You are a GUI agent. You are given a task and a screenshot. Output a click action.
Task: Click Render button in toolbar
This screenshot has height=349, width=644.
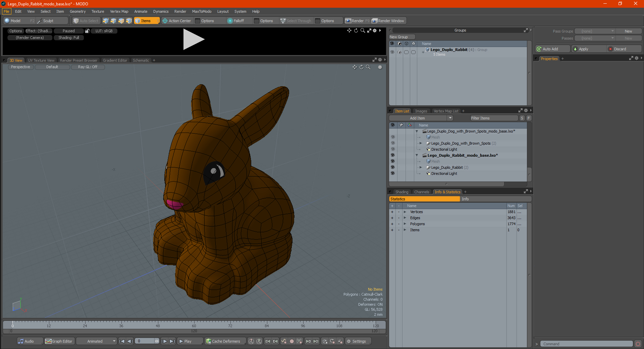(x=357, y=21)
